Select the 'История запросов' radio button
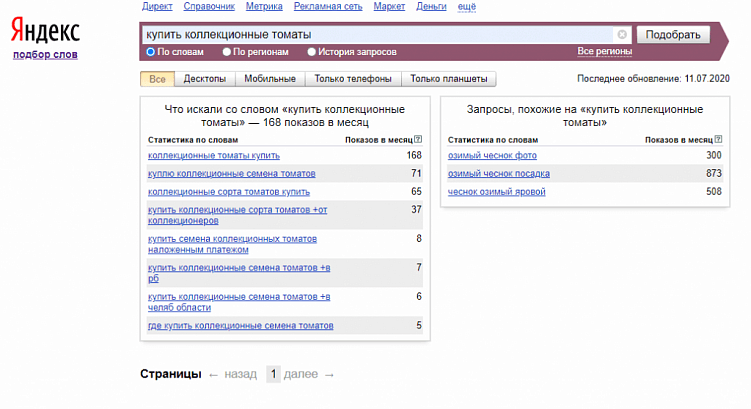This screenshot has height=409, width=751. click(x=311, y=52)
